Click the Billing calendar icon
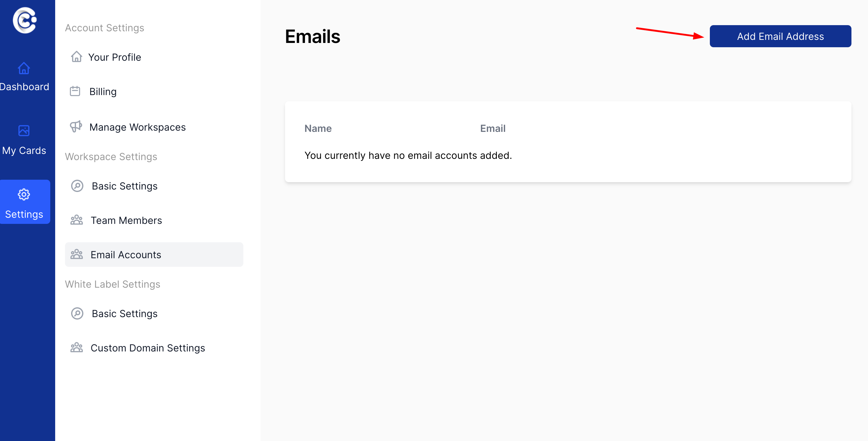This screenshot has width=868, height=441. [75, 91]
